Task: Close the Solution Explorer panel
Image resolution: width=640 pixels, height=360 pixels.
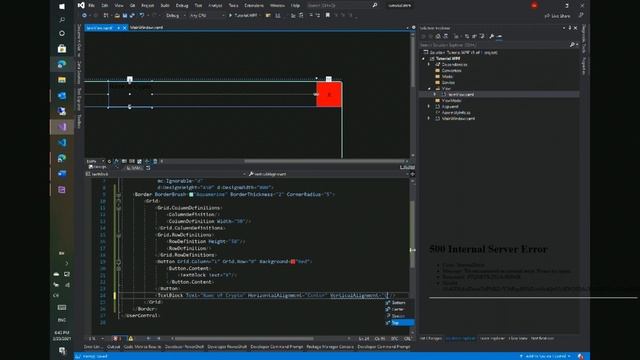Action: (x=576, y=28)
